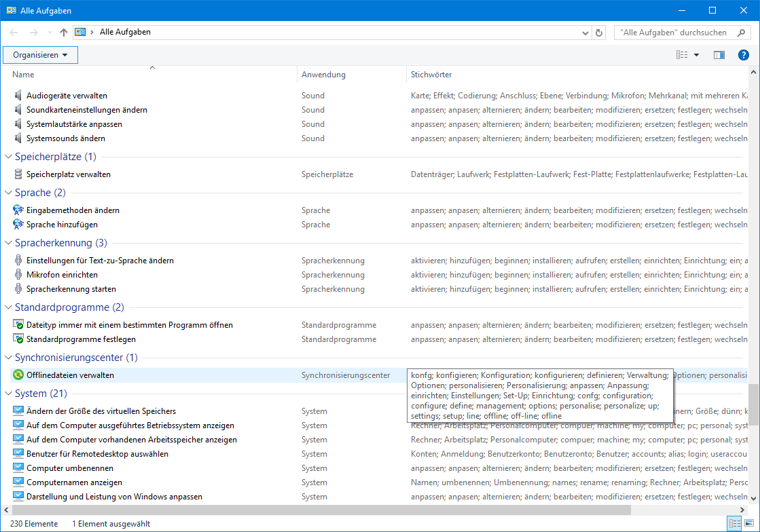The image size is (760, 532).
Task: Click the disk stack icon beside Speicherplatz verwalten
Action: tap(18, 174)
